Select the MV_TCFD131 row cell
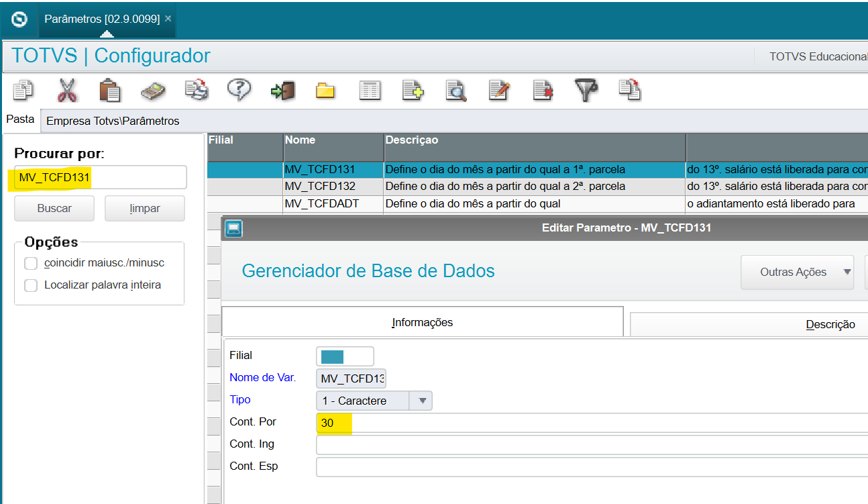 pos(333,169)
